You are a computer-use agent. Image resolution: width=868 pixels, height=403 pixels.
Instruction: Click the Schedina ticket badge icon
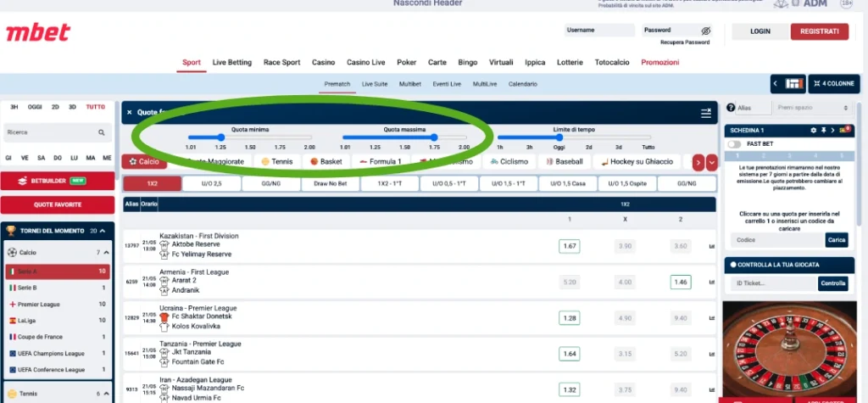click(845, 131)
